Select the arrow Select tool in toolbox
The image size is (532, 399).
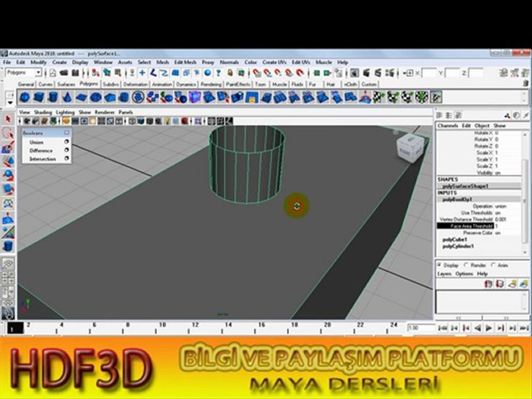(8, 120)
